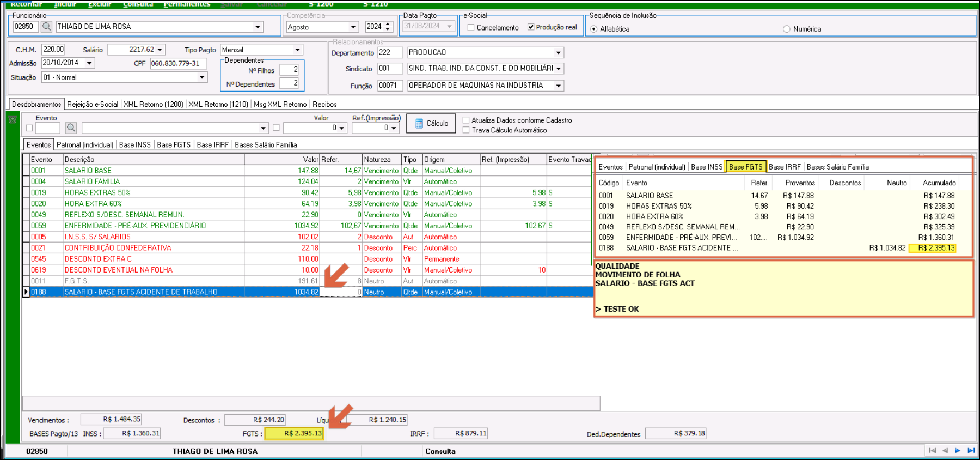Click Excluir in the top menu
The width and height of the screenshot is (980, 460).
pyautogui.click(x=100, y=4)
